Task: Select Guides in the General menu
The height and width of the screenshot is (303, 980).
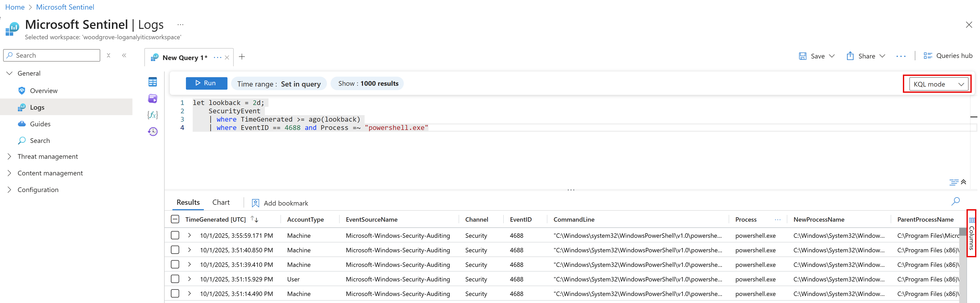Action: tap(40, 124)
